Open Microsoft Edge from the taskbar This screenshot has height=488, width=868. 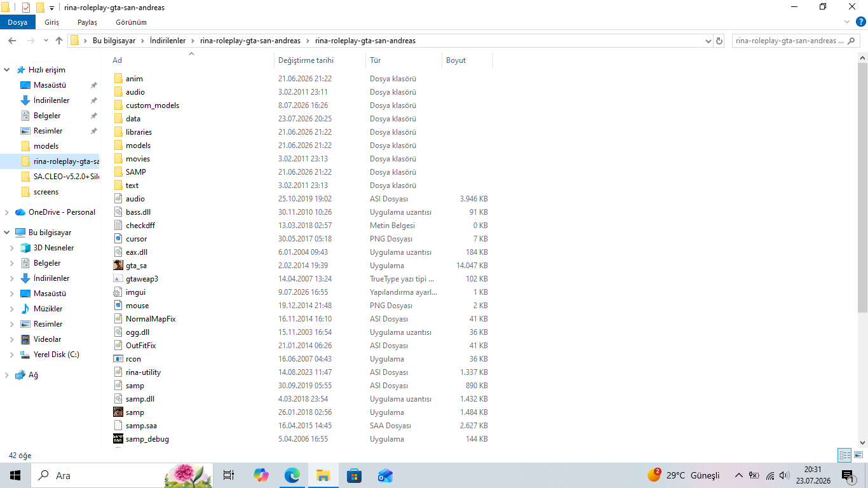[x=292, y=475]
